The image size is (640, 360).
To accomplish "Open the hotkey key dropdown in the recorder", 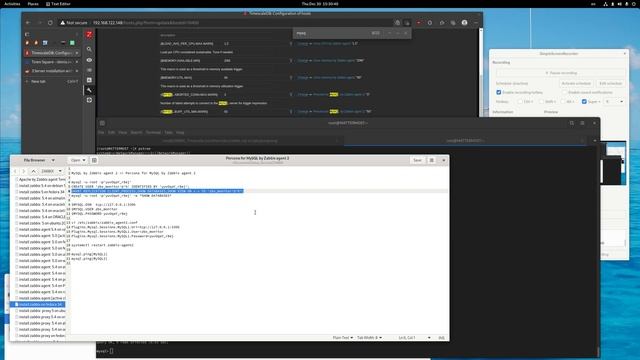I will tap(614, 102).
